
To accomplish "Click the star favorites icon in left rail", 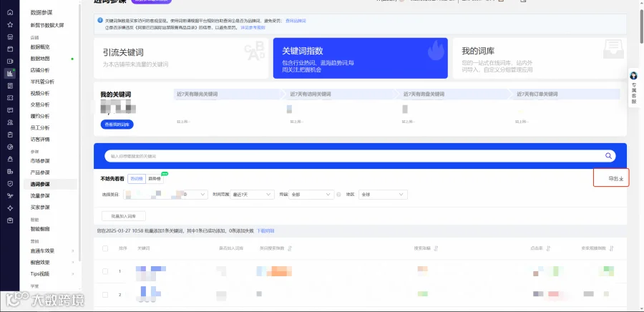I will pos(10,24).
